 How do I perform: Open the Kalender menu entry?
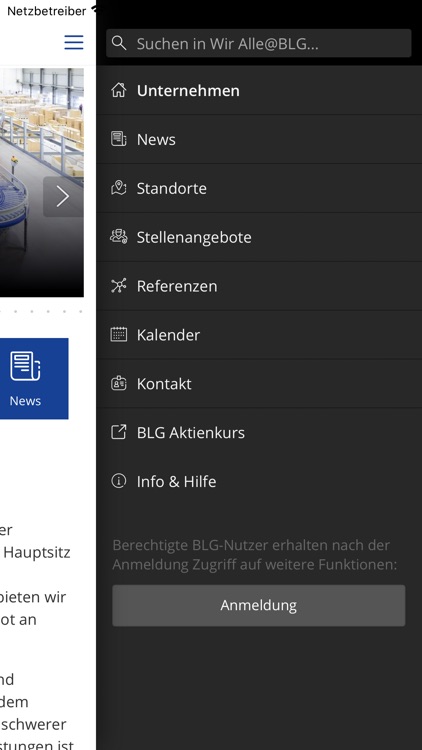point(259,334)
